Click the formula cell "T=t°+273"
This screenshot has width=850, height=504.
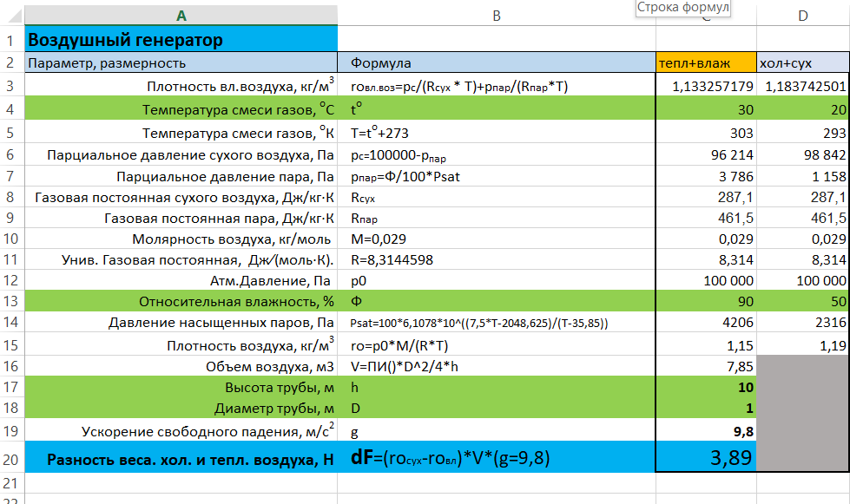(x=497, y=132)
